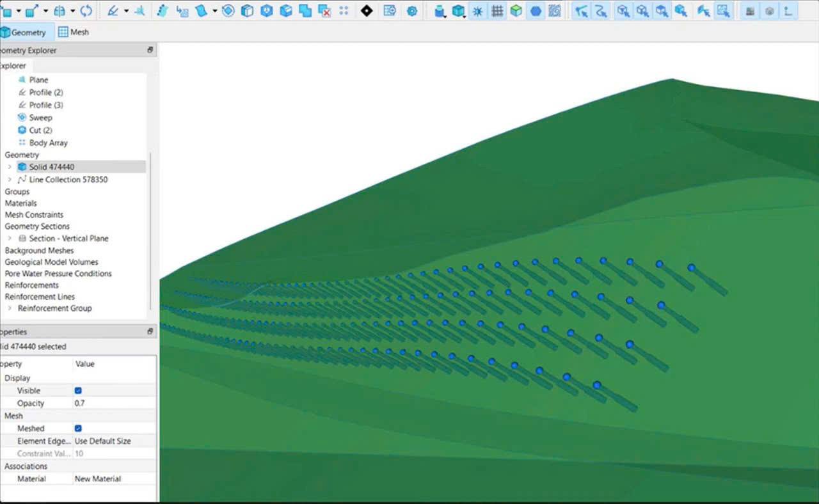The image size is (819, 504).
Task: Expand the Reinforcement Group node
Action: (x=10, y=308)
